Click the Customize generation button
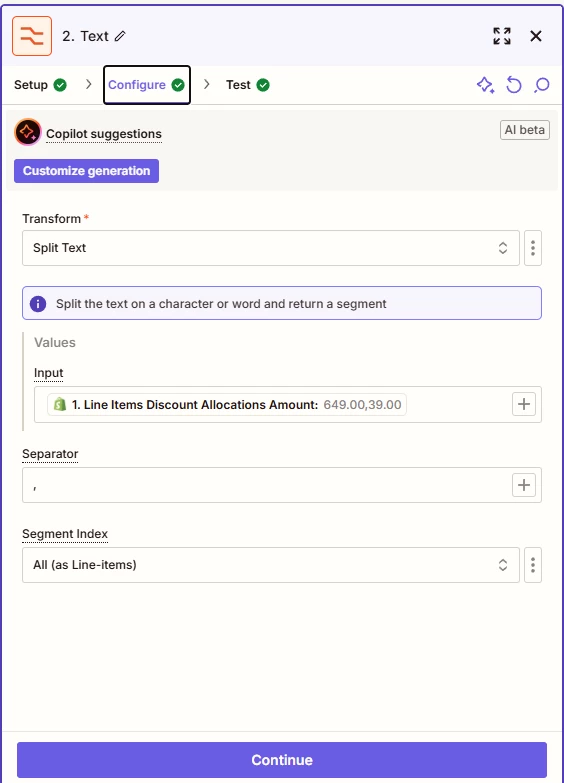Screen dimensions: 564x783 pyautogui.click(x=86, y=171)
